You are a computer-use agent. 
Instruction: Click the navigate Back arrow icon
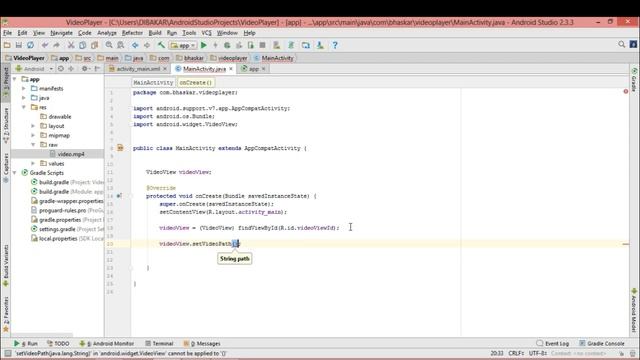tap(135, 45)
